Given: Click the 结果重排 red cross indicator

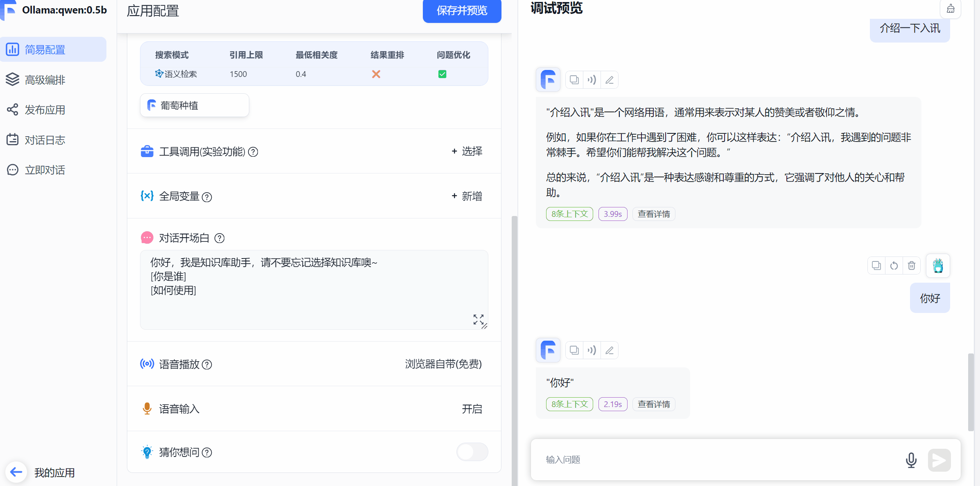Looking at the screenshot, I should click(x=376, y=74).
